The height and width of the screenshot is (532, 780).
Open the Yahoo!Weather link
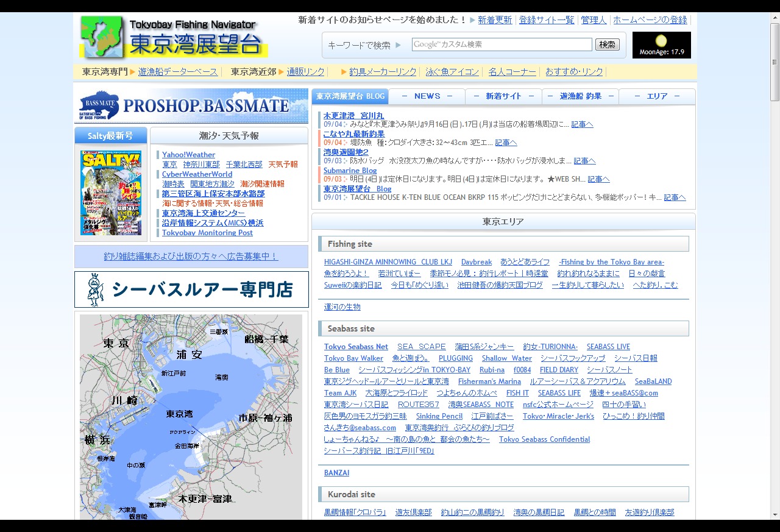coord(188,155)
